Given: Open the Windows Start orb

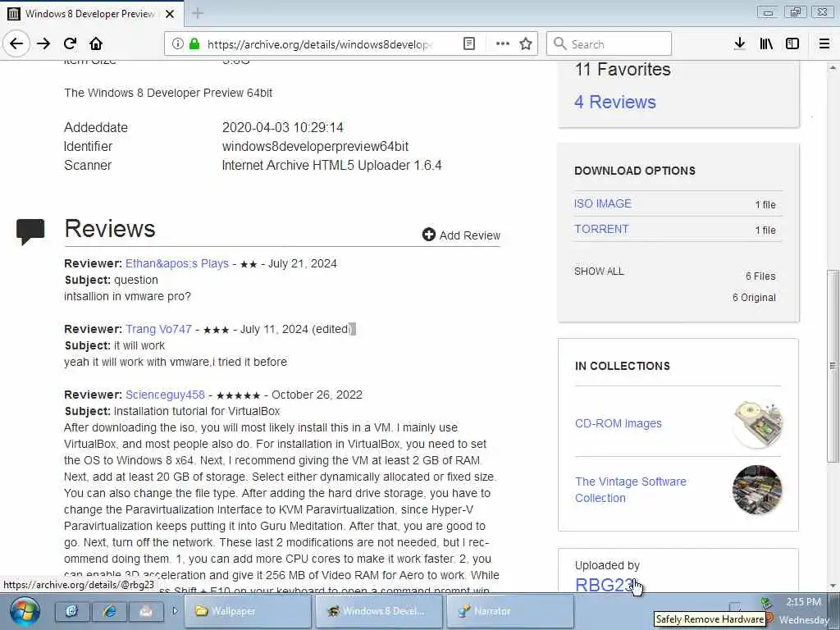Looking at the screenshot, I should click(x=25, y=611).
